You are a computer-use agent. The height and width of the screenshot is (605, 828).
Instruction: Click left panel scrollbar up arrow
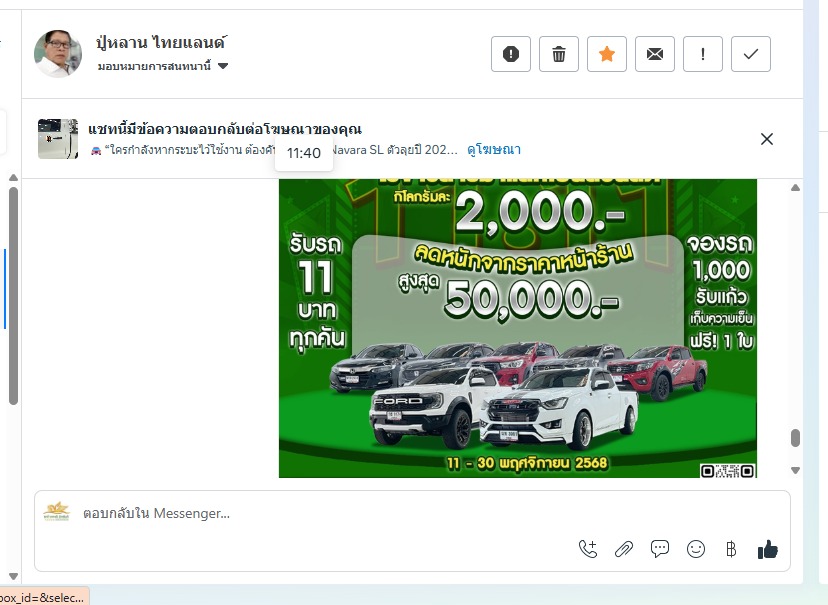click(x=14, y=178)
